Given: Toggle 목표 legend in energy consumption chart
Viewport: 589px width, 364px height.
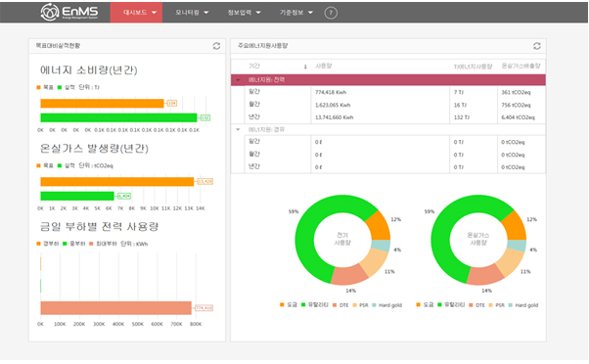Looking at the screenshot, I should coord(45,87).
